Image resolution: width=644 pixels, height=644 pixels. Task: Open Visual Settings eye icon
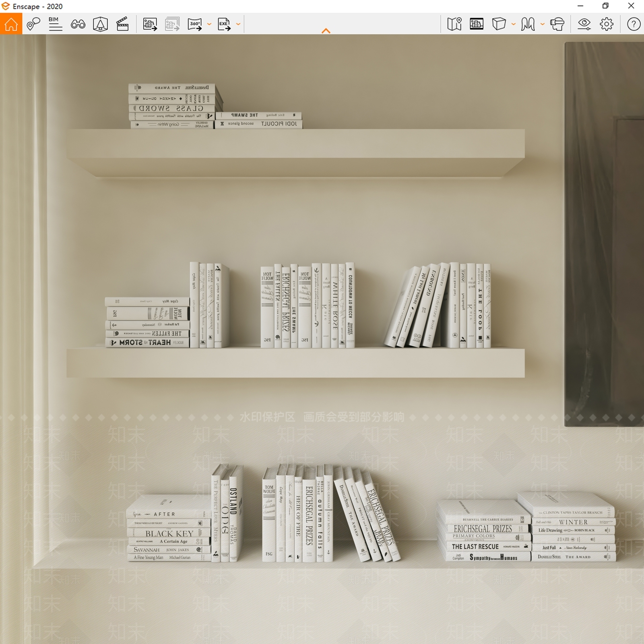point(584,24)
